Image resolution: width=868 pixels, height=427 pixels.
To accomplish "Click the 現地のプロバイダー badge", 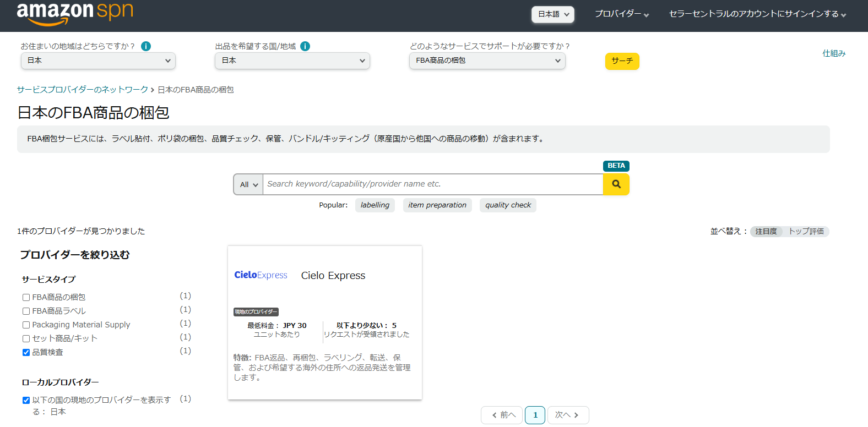I will click(x=256, y=312).
